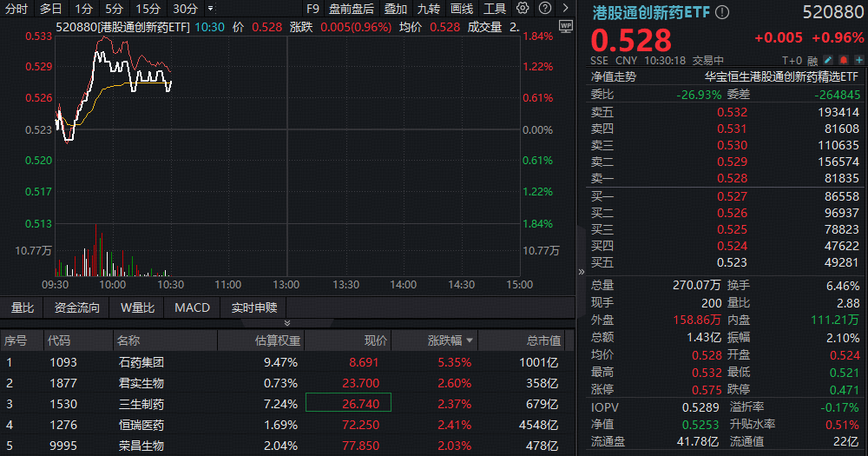Image resolution: width=868 pixels, height=456 pixels.
Task: Open the MACD indicator tab
Action: coord(192,307)
